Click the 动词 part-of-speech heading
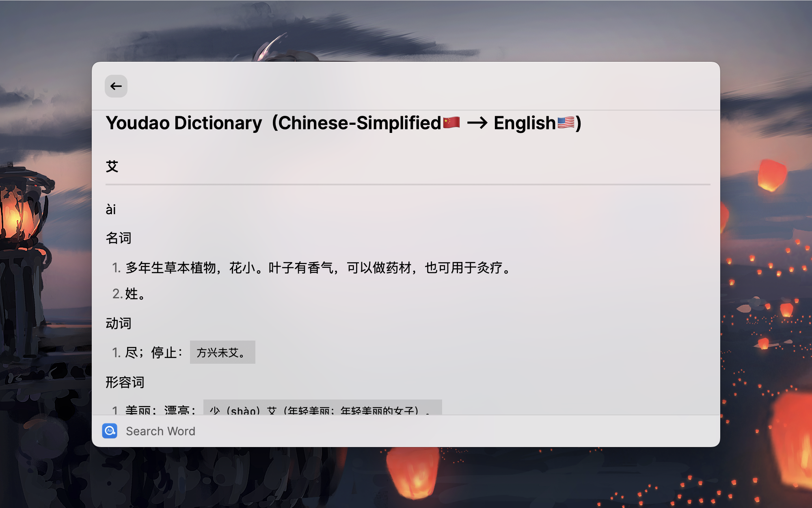812x508 pixels. pyautogui.click(x=119, y=323)
